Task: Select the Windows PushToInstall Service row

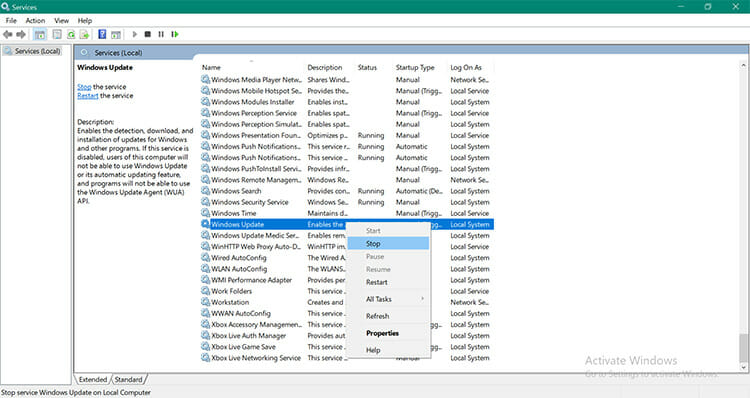Action: pyautogui.click(x=347, y=169)
